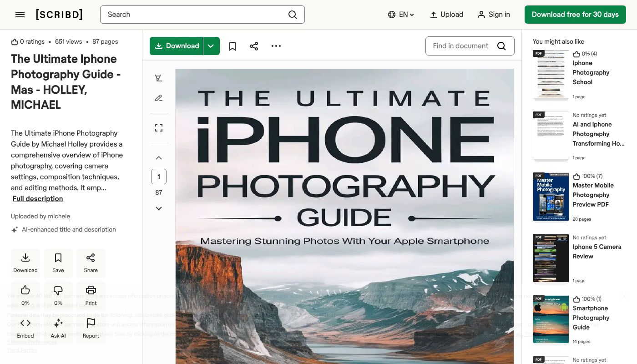Image resolution: width=637 pixels, height=364 pixels.
Task: Open the Embed code option
Action: point(25,329)
